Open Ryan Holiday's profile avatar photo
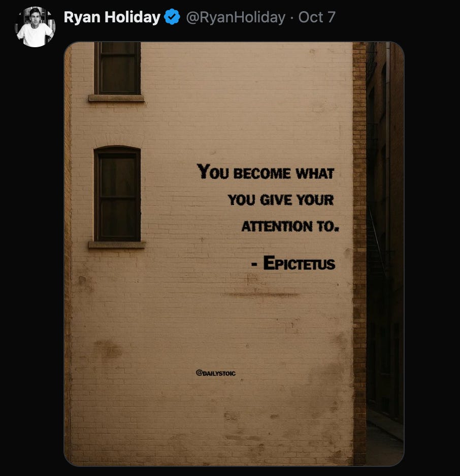This screenshot has width=460, height=476. tap(35, 27)
